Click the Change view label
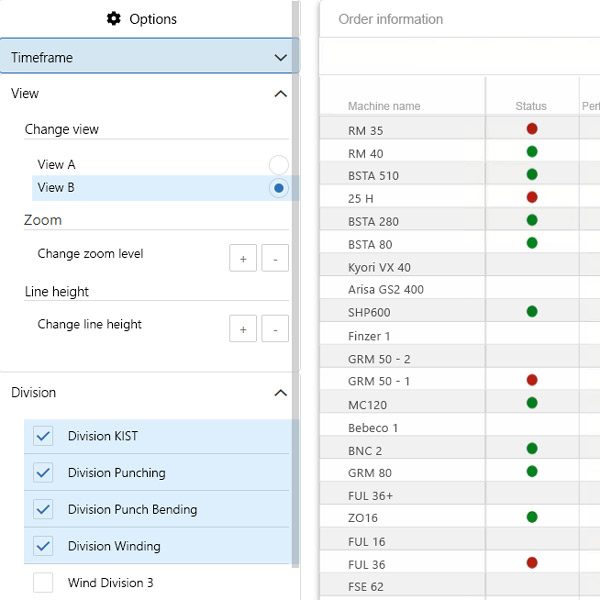This screenshot has width=600, height=600. (62, 129)
